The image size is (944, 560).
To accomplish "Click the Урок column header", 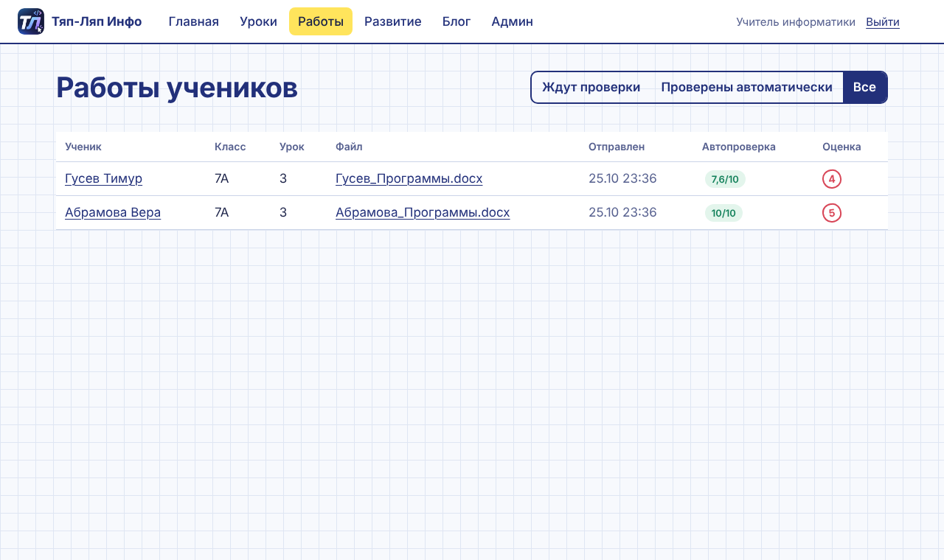I will point(292,147).
